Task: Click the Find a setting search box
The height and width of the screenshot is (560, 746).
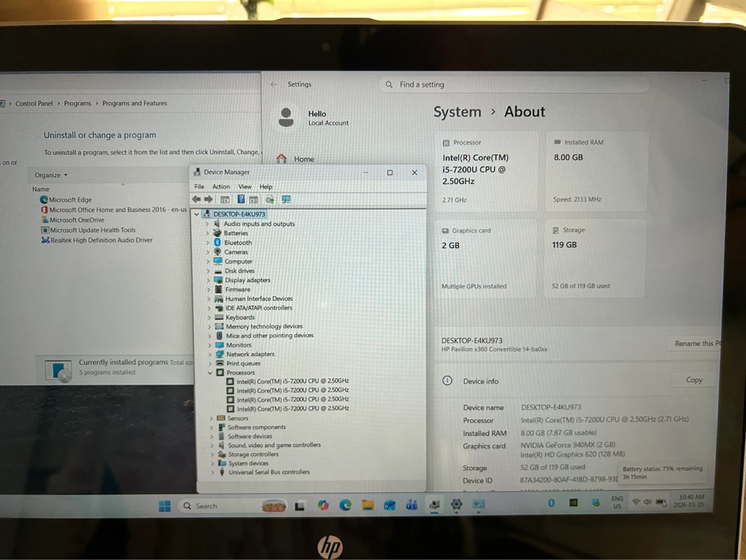Action: [514, 84]
